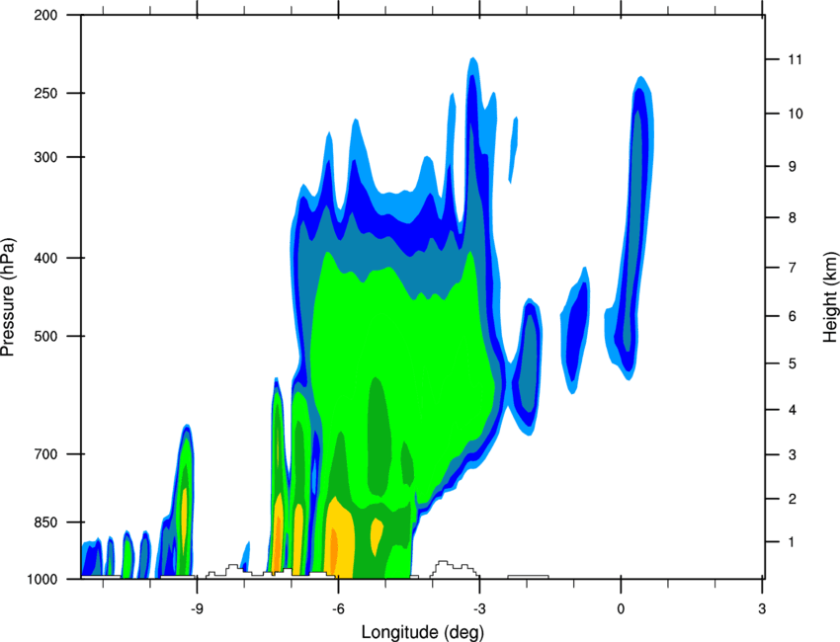The height and width of the screenshot is (642, 840).
Task: Click the 0 longitude tick label
Action: 621,609
